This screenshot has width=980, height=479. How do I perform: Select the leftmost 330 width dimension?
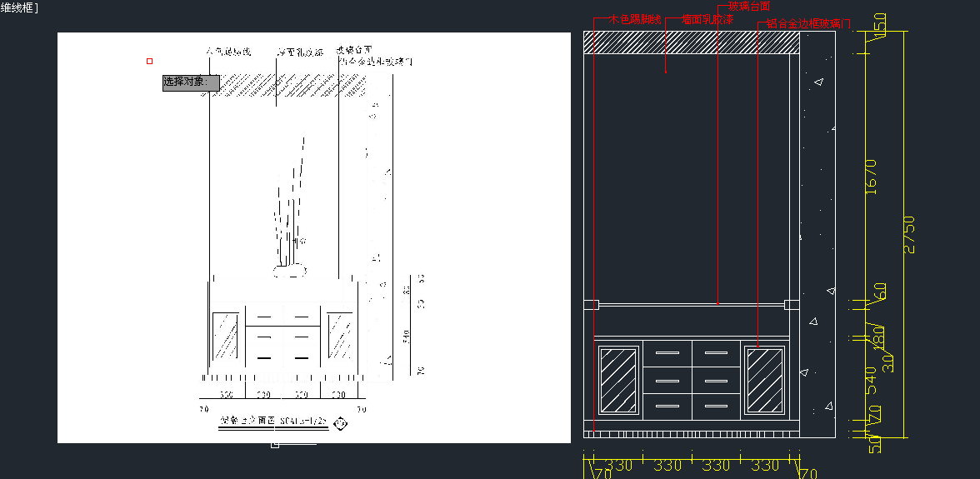[618, 466]
